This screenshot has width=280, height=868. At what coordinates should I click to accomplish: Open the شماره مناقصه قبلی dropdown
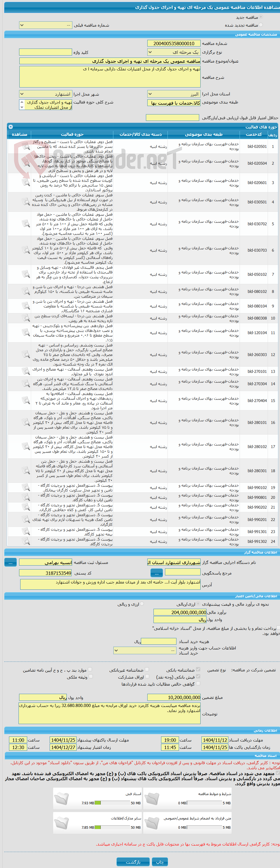45,25
